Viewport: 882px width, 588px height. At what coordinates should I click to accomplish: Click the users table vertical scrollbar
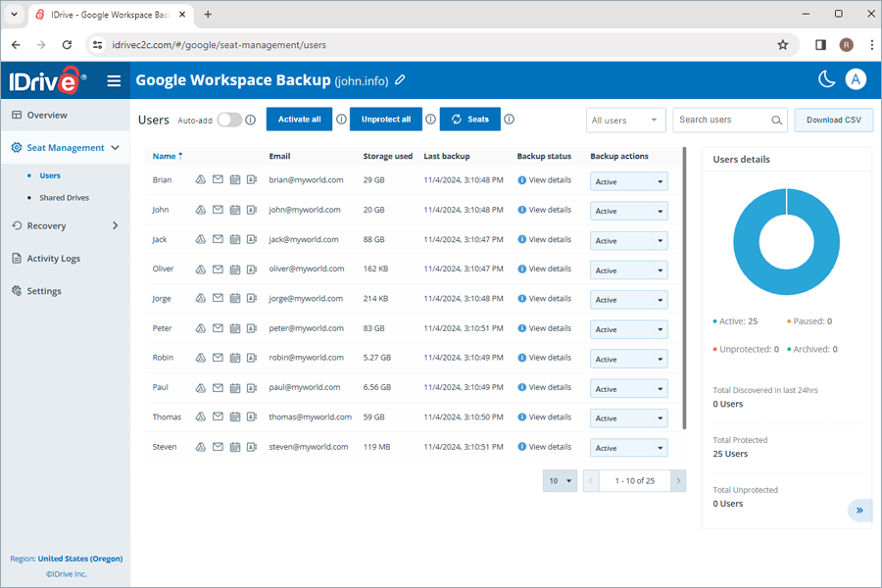[x=685, y=288]
